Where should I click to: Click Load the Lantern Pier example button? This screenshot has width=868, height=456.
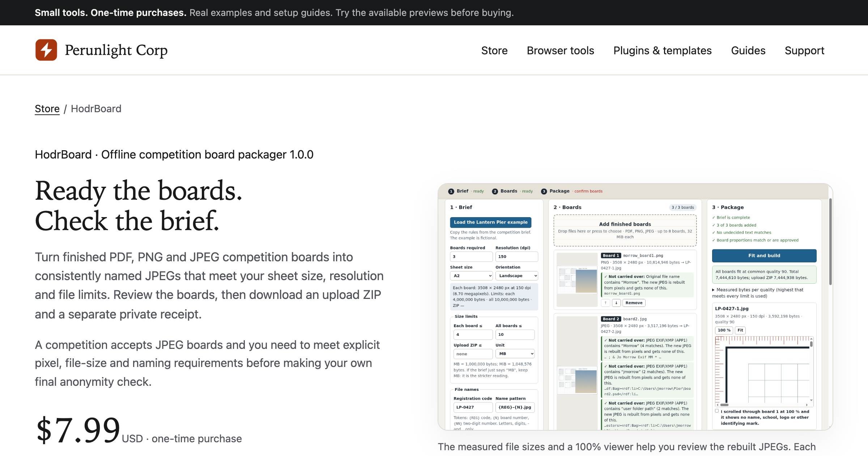490,222
